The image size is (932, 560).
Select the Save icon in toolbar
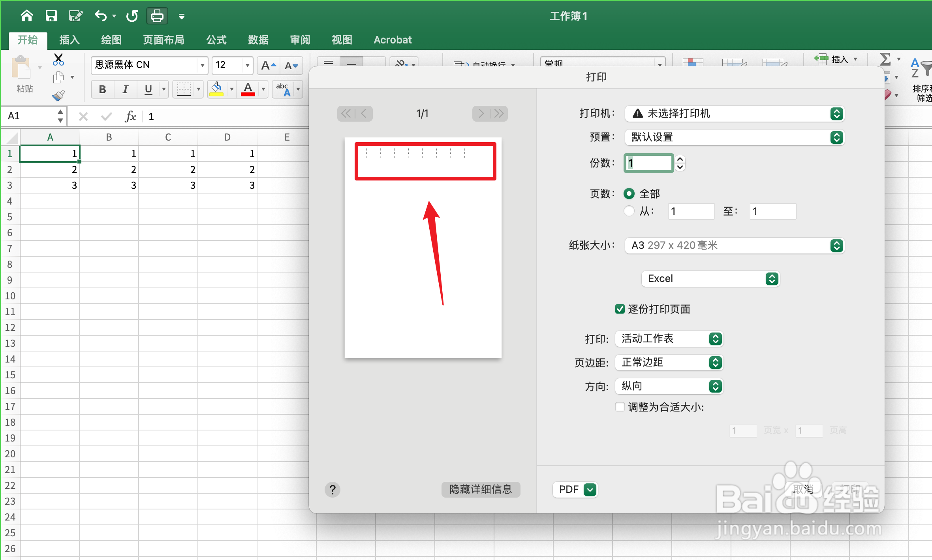(x=51, y=16)
